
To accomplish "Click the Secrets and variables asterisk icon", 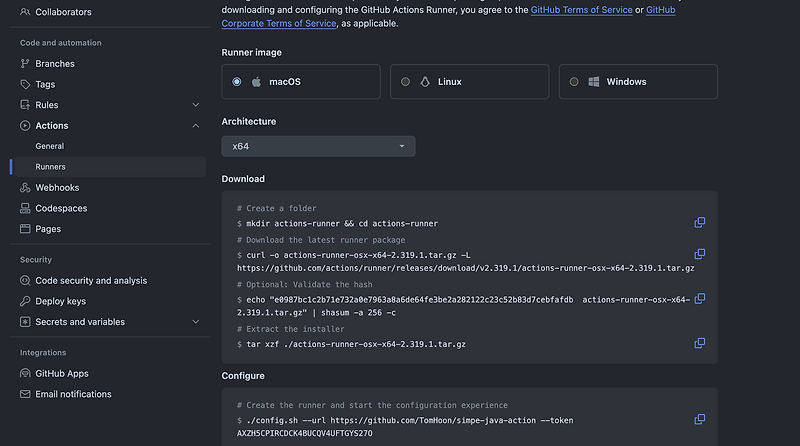I will tap(25, 322).
